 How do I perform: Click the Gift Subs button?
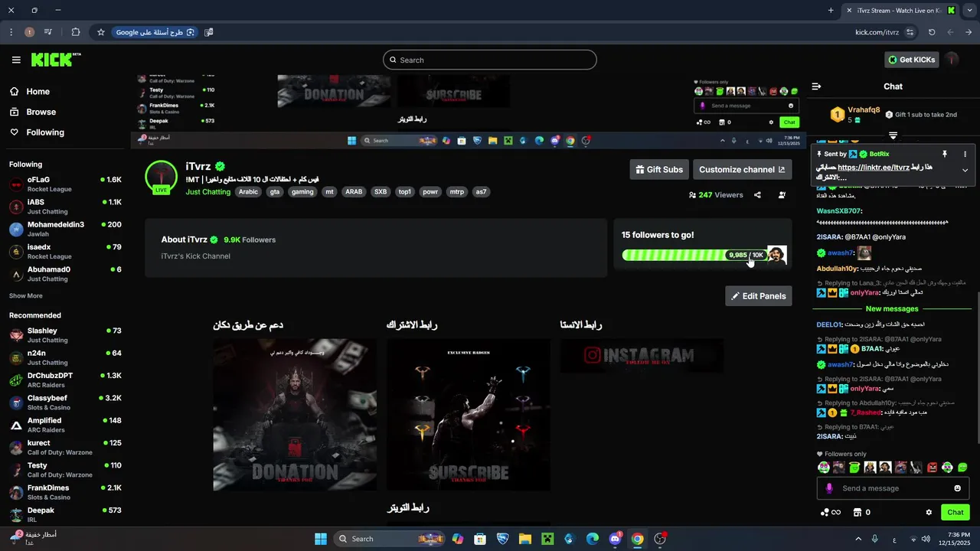pos(659,170)
